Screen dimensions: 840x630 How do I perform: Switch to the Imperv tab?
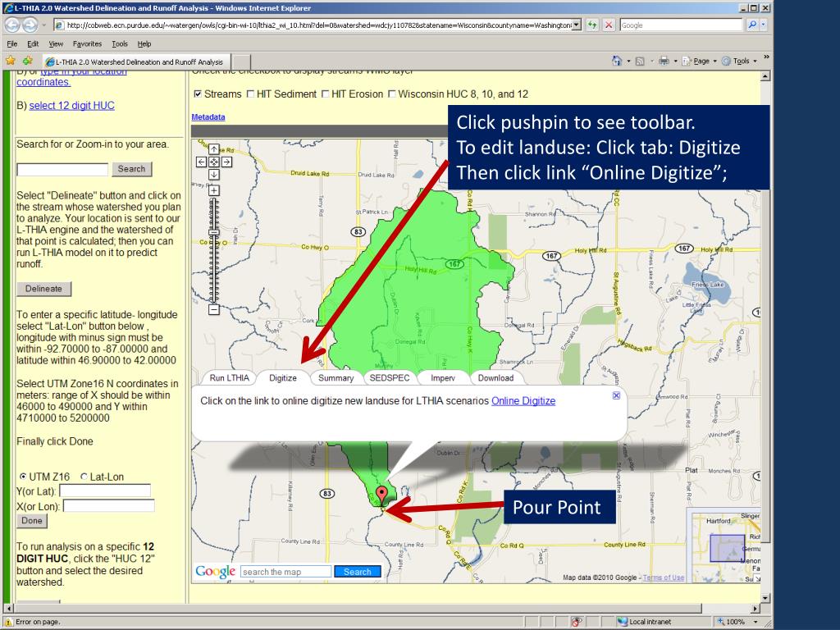442,377
